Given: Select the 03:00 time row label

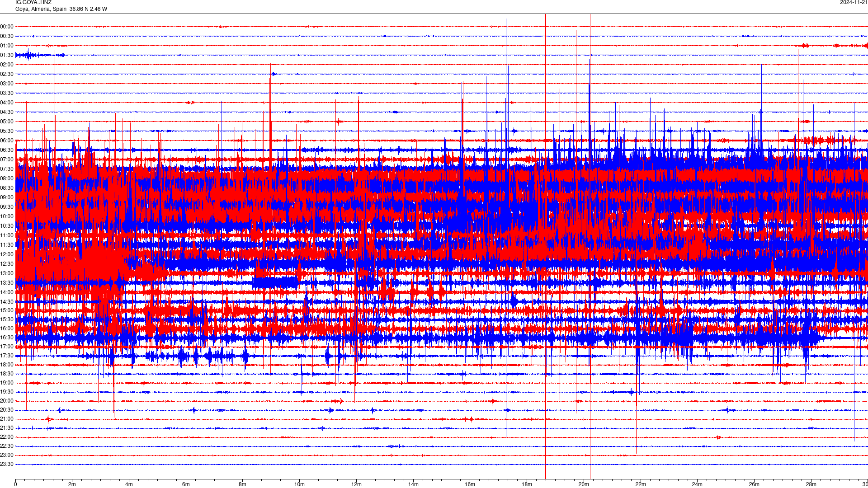Looking at the screenshot, I should click(7, 84).
